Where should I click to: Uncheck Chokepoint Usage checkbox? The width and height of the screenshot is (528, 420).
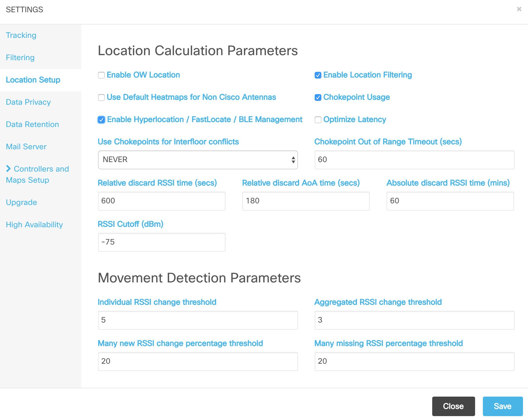318,97
